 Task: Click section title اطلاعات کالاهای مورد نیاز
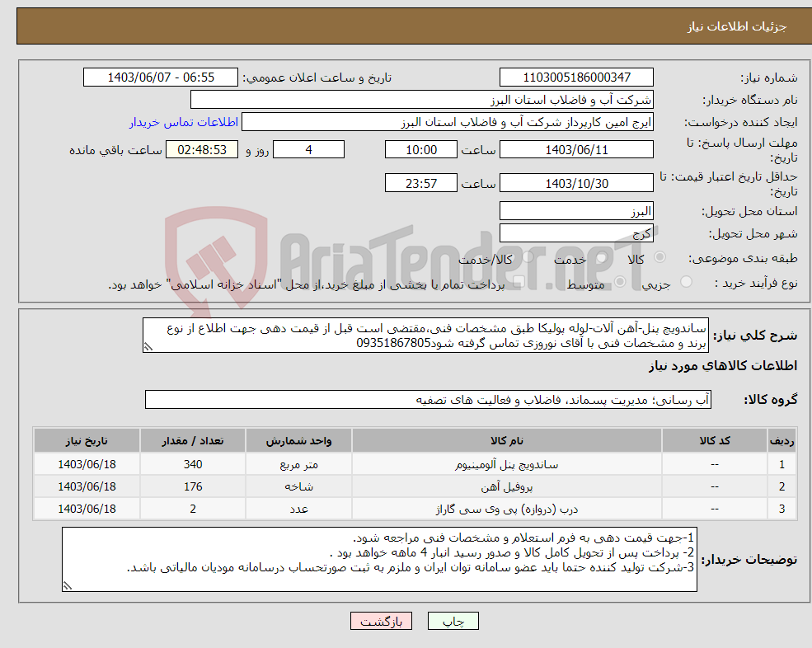(x=722, y=366)
